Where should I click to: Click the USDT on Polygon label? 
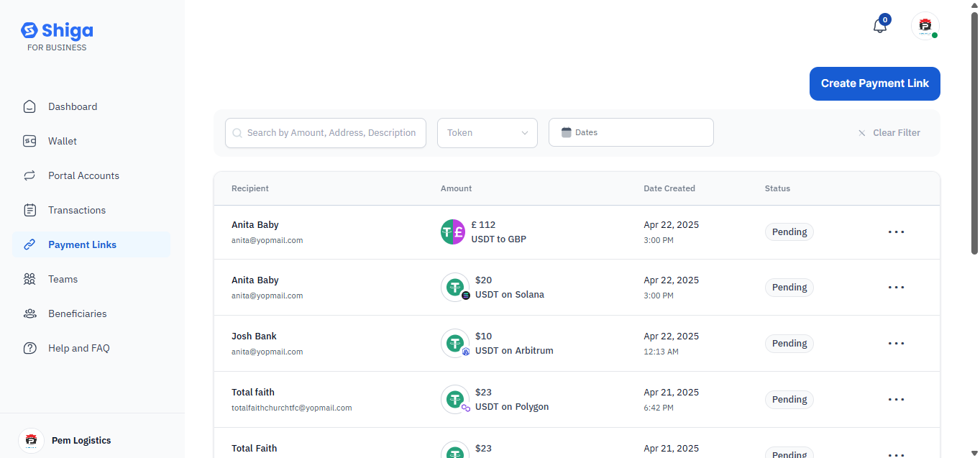[x=512, y=407]
